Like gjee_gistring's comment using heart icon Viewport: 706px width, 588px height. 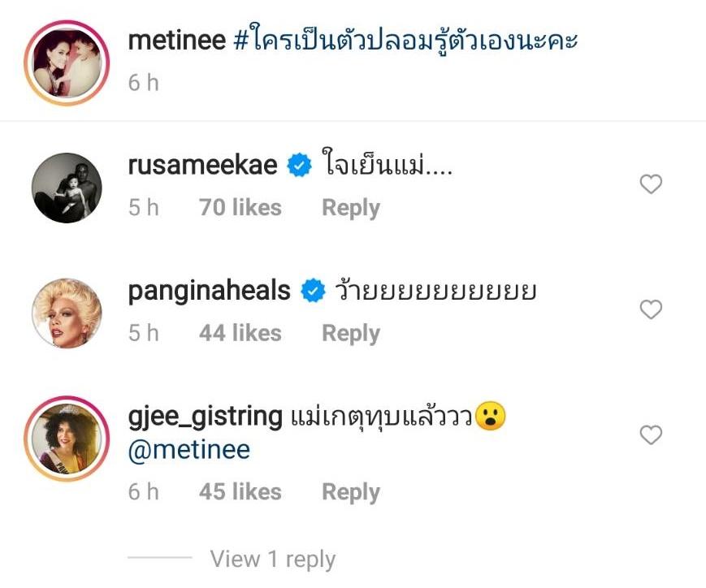coord(651,435)
